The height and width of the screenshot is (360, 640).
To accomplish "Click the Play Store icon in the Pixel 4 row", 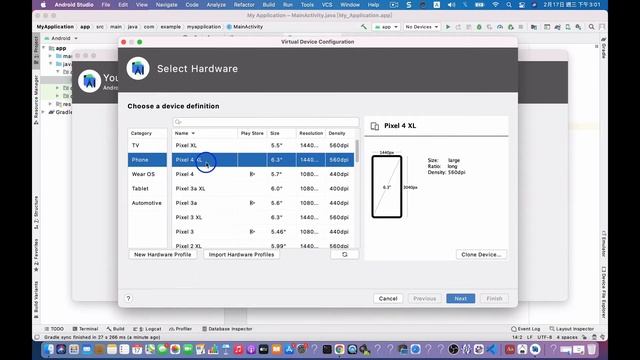I will (252, 174).
